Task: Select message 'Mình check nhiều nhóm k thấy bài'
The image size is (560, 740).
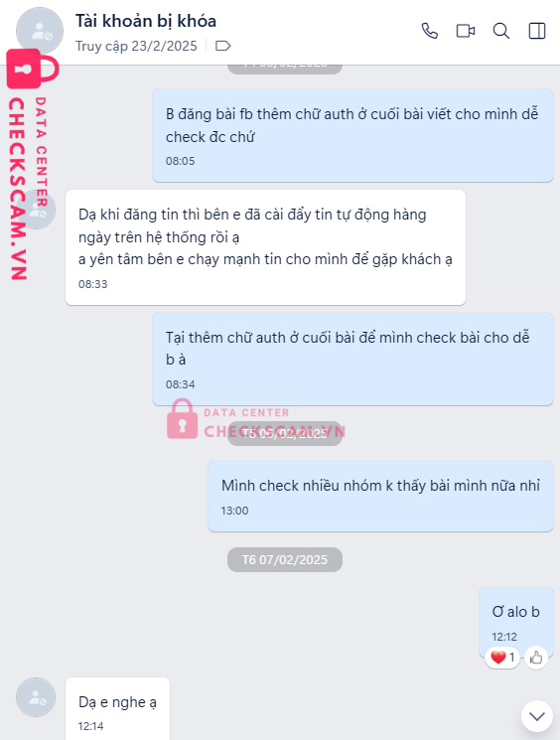Action: click(x=380, y=497)
